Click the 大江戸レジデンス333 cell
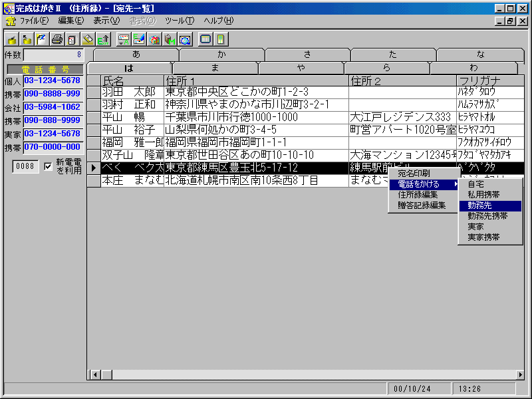532x399 pixels. [x=402, y=118]
